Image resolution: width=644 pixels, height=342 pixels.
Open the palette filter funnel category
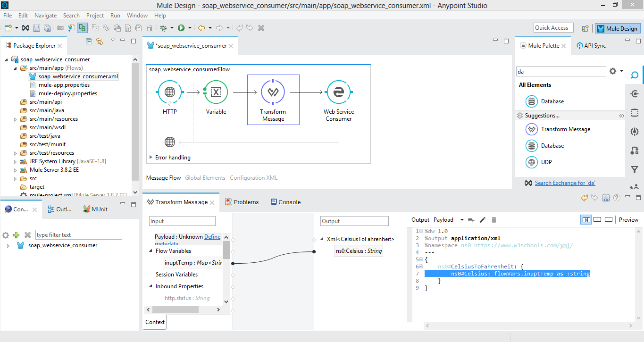pos(635,169)
